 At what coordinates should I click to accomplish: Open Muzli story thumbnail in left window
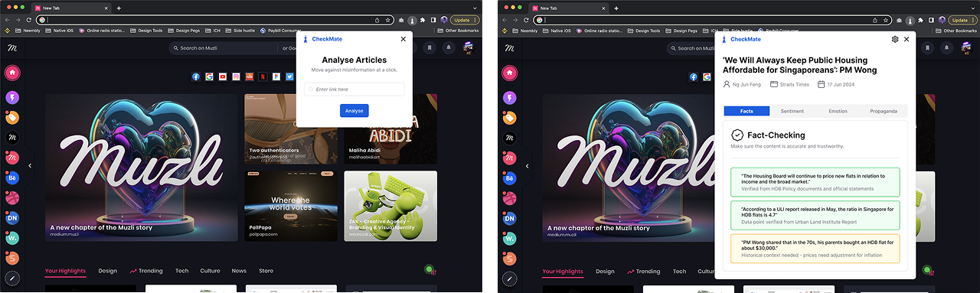click(142, 168)
